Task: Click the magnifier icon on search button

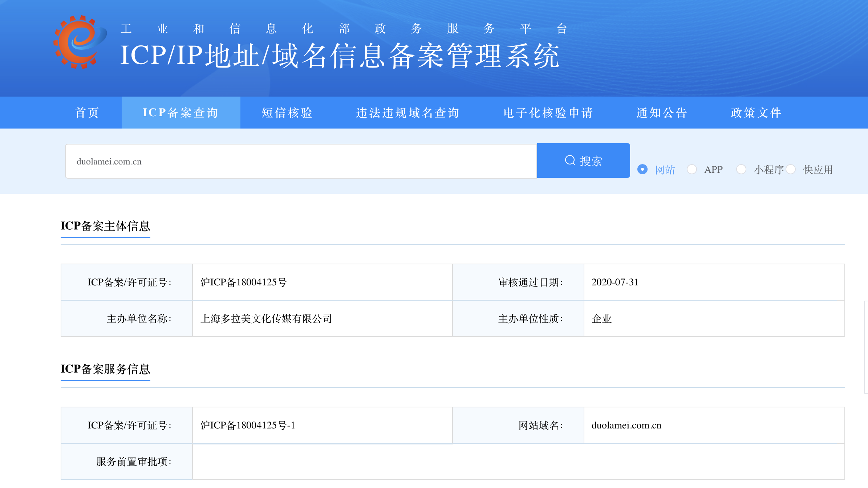Action: [570, 160]
